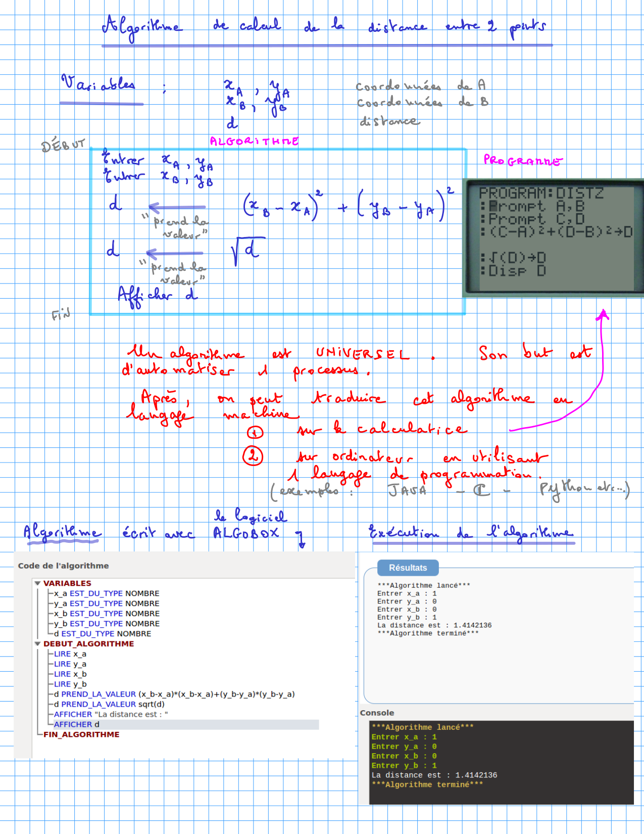This screenshot has height=834, width=644.
Task: Select the y_a EST_DU_TYPE NOMBRE declaration
Action: 107,604
